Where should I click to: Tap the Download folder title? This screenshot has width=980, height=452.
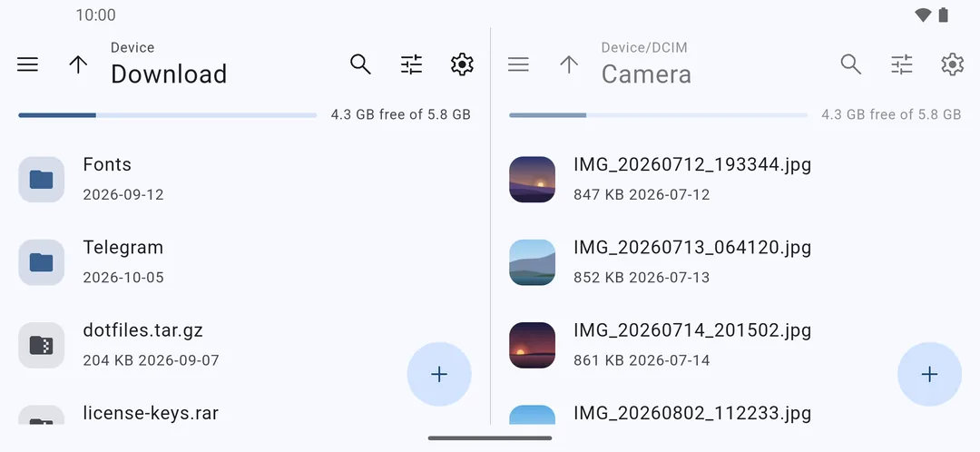point(169,74)
